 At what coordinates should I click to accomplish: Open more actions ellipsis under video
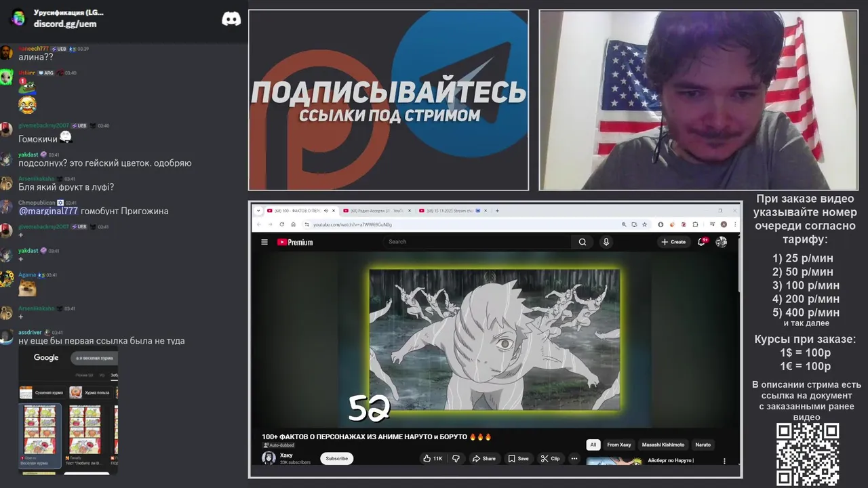point(574,459)
